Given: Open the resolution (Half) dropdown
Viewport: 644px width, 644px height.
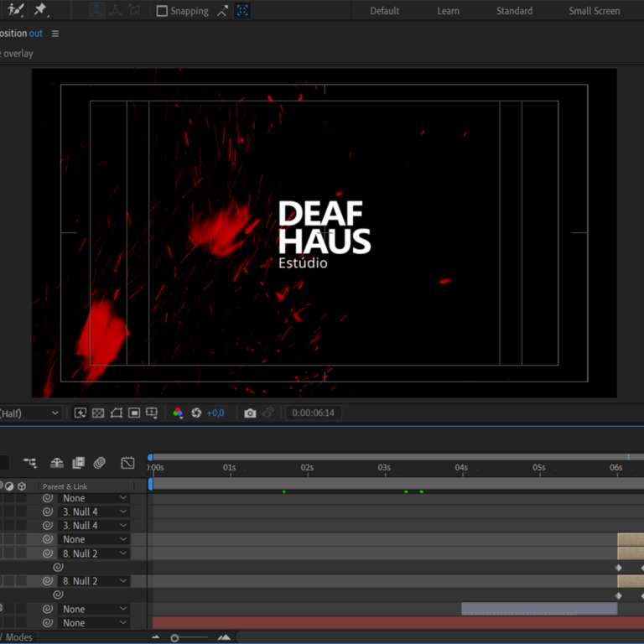Looking at the screenshot, I should pyautogui.click(x=32, y=413).
